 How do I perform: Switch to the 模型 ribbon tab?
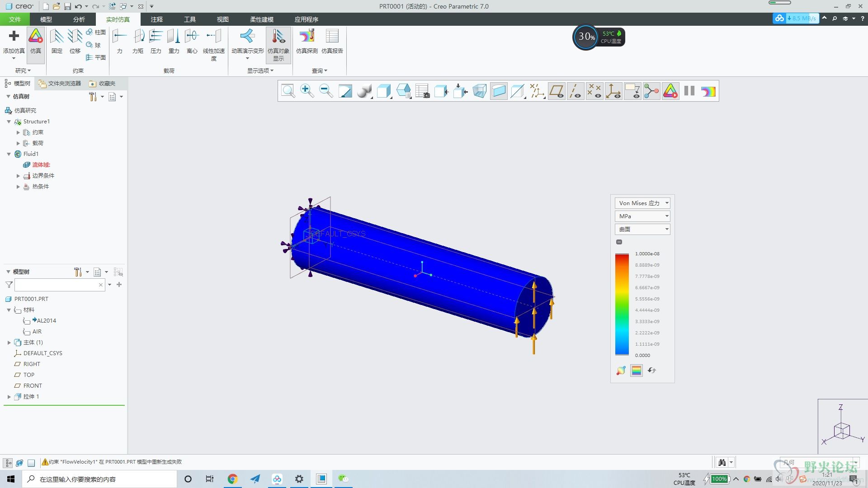click(46, 19)
